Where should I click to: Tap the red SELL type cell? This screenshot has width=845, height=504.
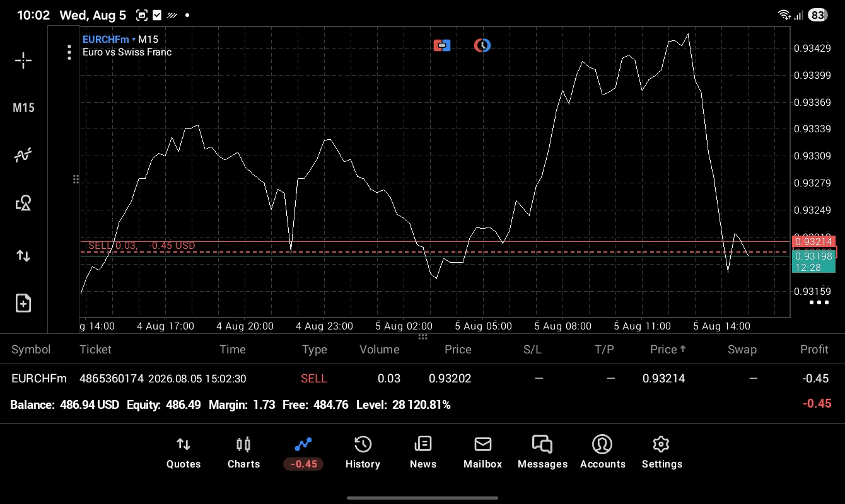(x=314, y=379)
